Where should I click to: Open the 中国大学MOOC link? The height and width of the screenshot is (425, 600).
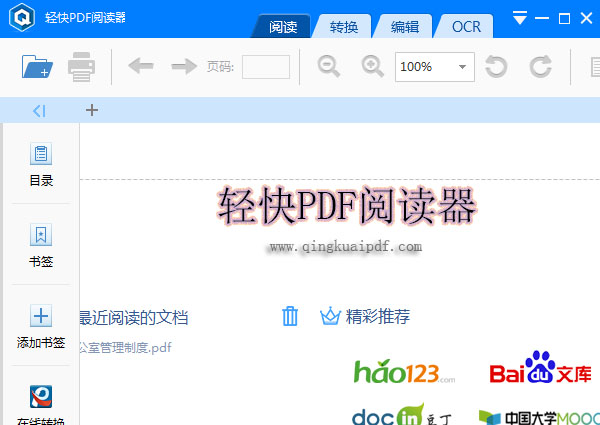(539, 418)
